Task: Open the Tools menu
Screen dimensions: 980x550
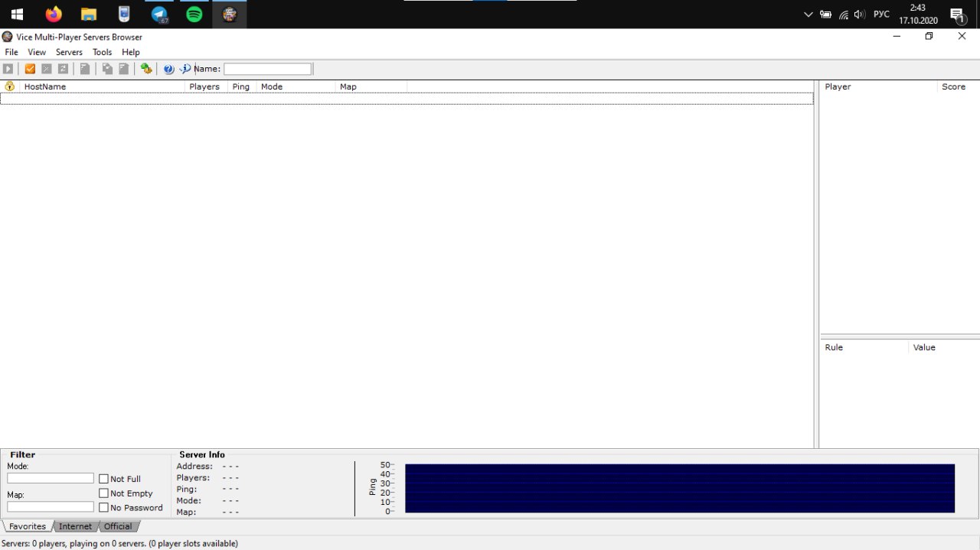Action: (x=103, y=52)
